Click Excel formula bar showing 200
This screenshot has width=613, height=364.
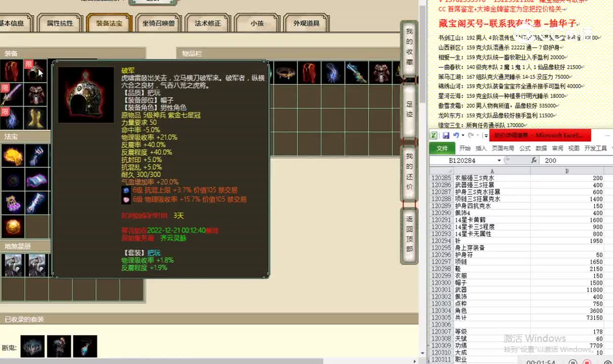tap(577, 160)
